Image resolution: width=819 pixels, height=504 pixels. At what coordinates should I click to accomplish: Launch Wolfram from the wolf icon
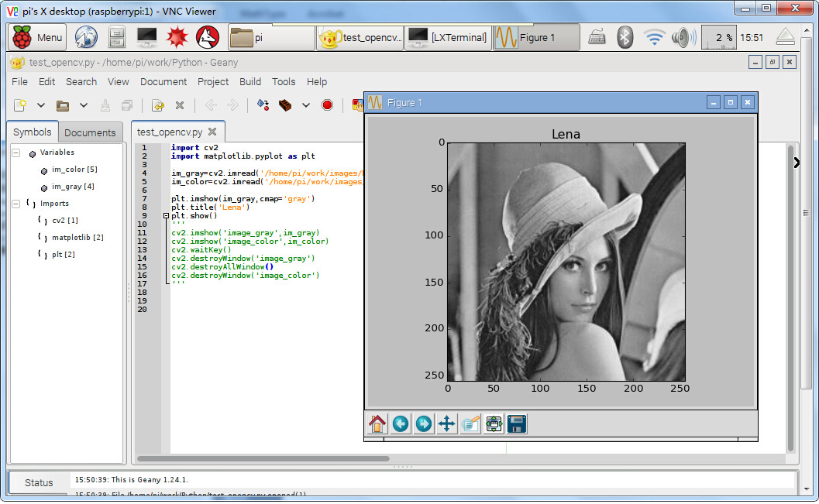208,37
